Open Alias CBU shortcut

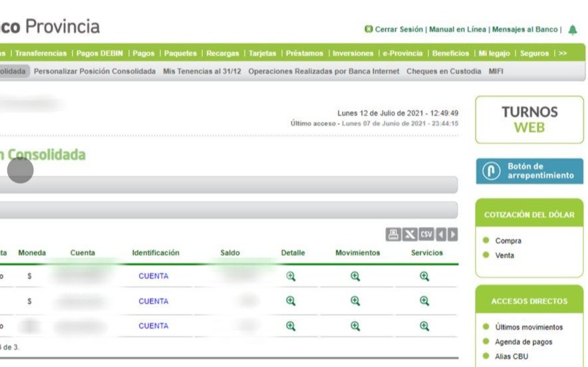[512, 356]
